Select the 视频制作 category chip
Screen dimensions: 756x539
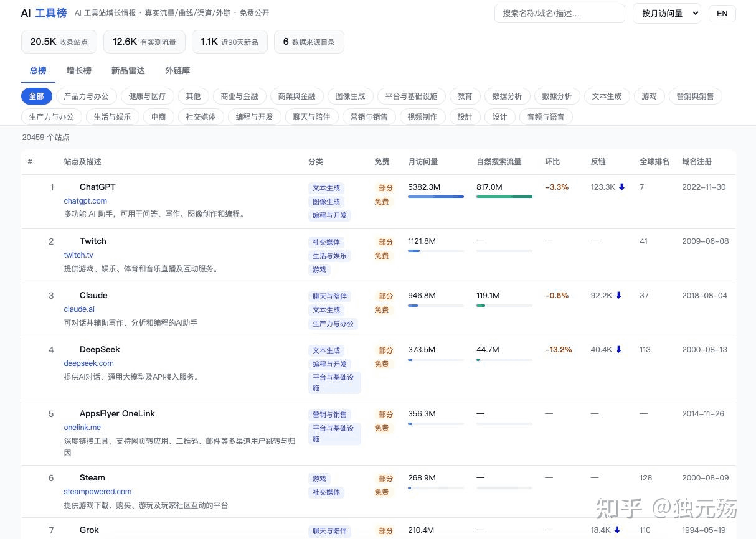[422, 116]
